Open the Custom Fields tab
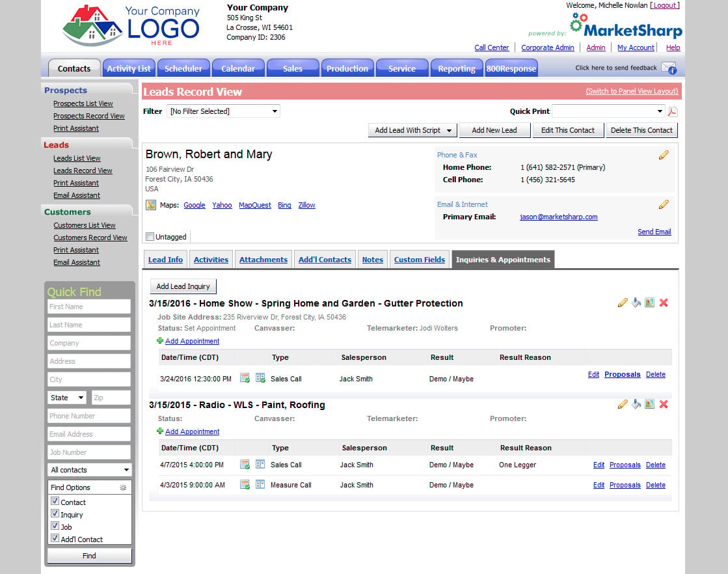This screenshot has width=728, height=574. (420, 260)
